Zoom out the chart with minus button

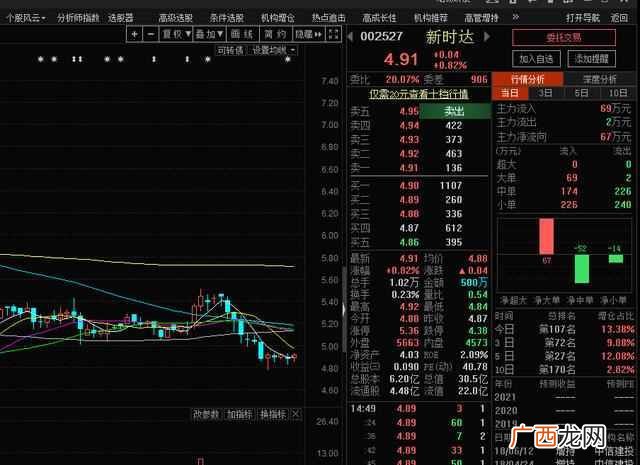151,34
